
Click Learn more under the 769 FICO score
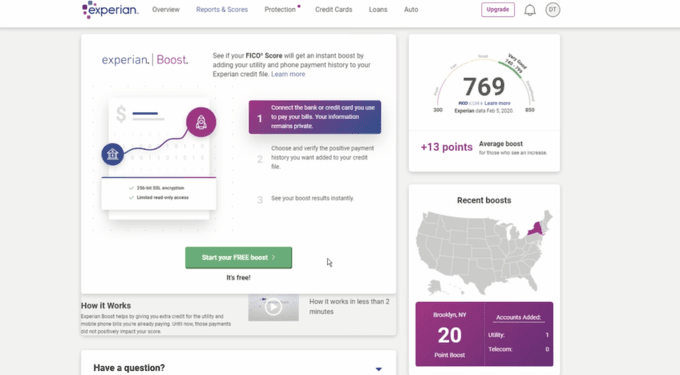497,103
